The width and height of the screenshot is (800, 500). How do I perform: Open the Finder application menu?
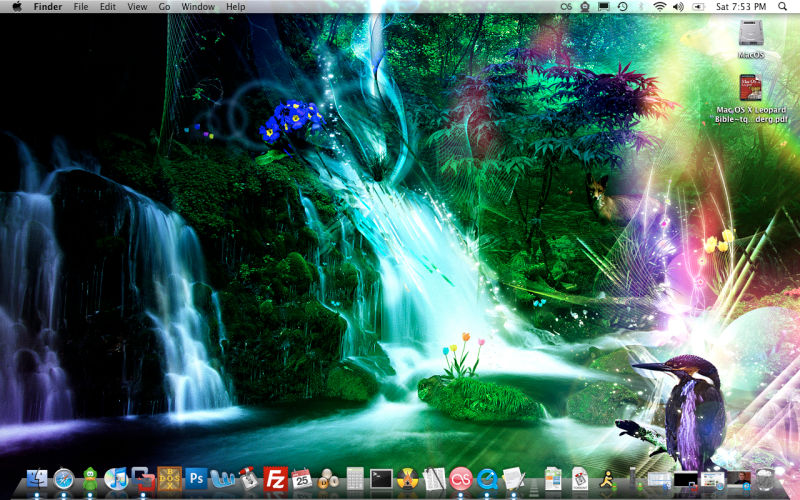(x=47, y=7)
